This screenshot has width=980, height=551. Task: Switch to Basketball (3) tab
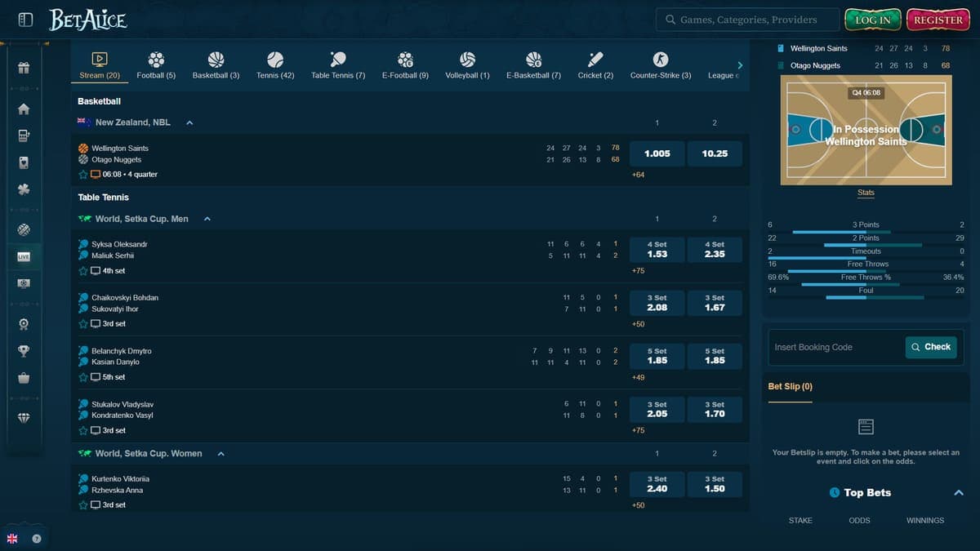coord(216,65)
